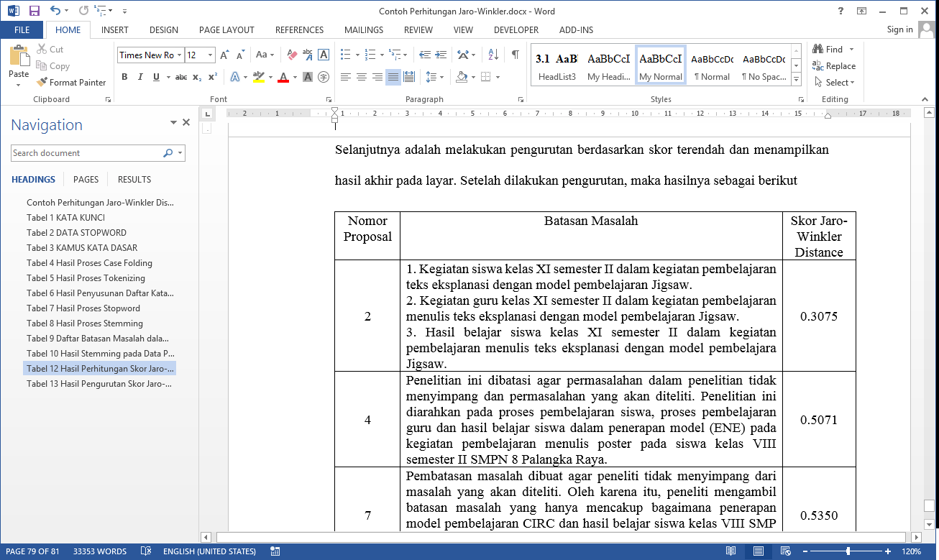Toggle Justify alignment button
The image size is (939, 560).
(x=393, y=77)
